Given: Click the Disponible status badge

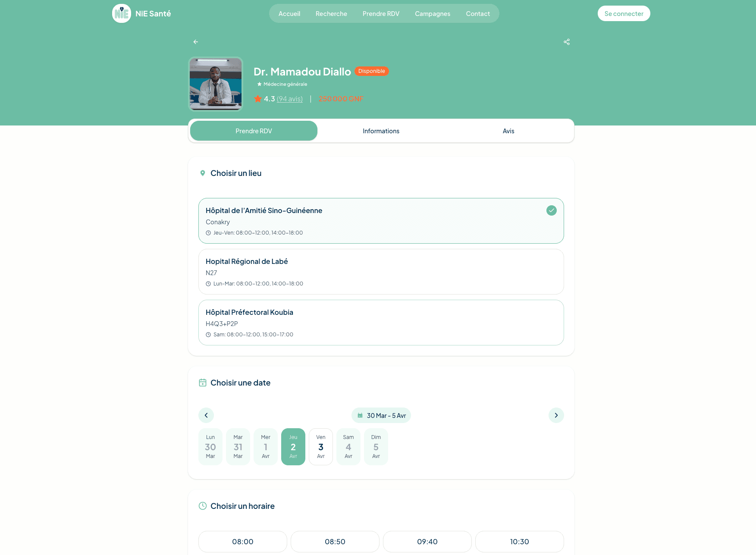Looking at the screenshot, I should pyautogui.click(x=372, y=71).
